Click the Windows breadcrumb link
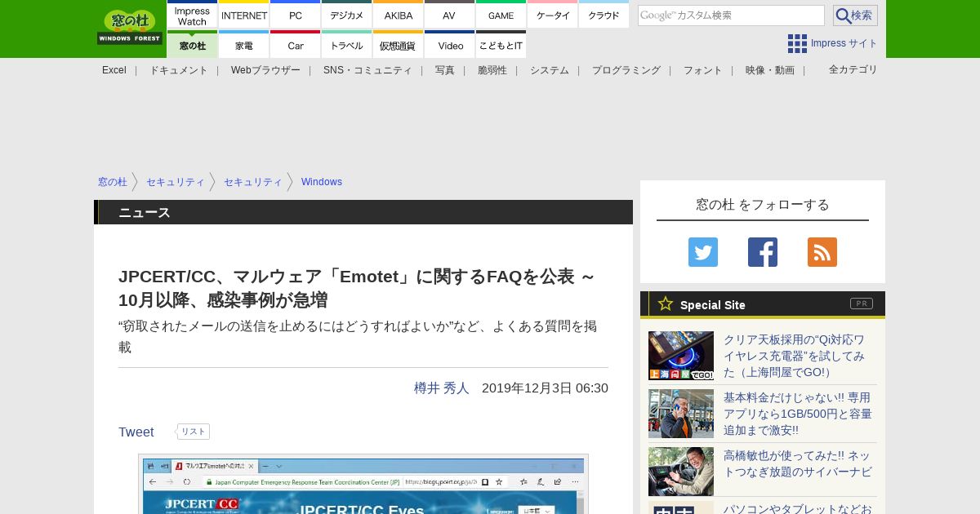 (322, 182)
